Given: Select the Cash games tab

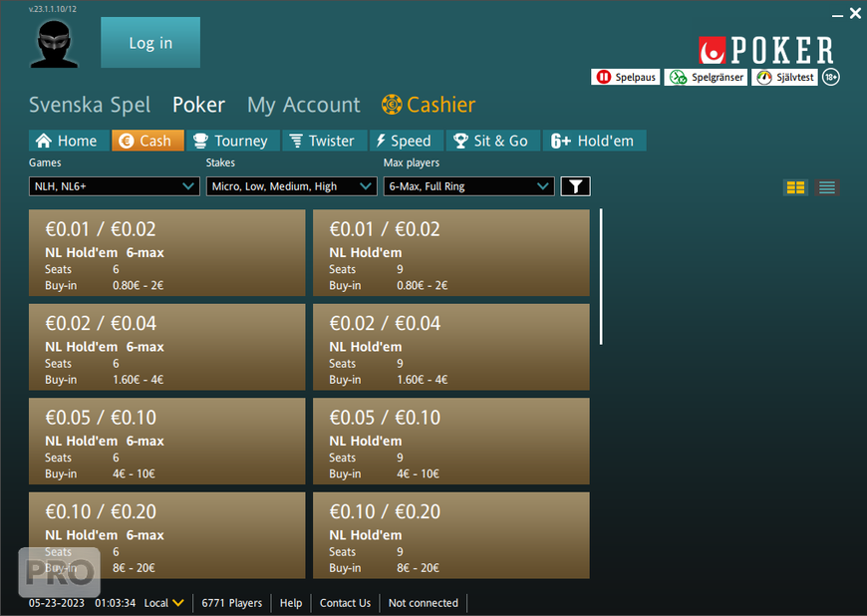Looking at the screenshot, I should coord(148,141).
